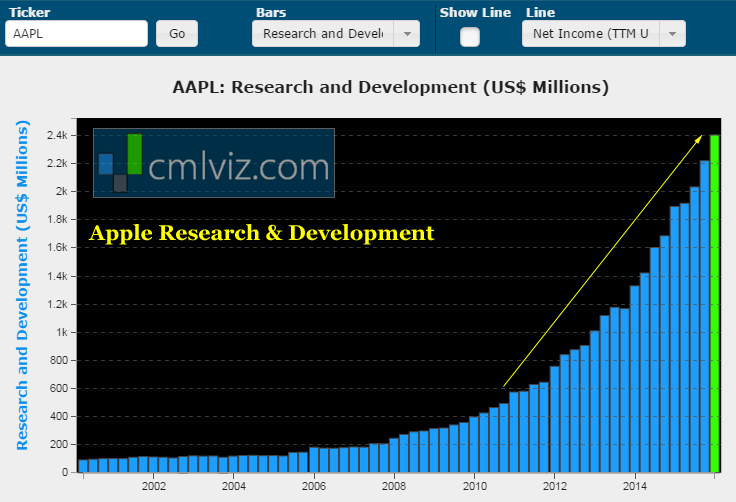
Task: Click the y-axis label 2.4k
Action: point(57,135)
